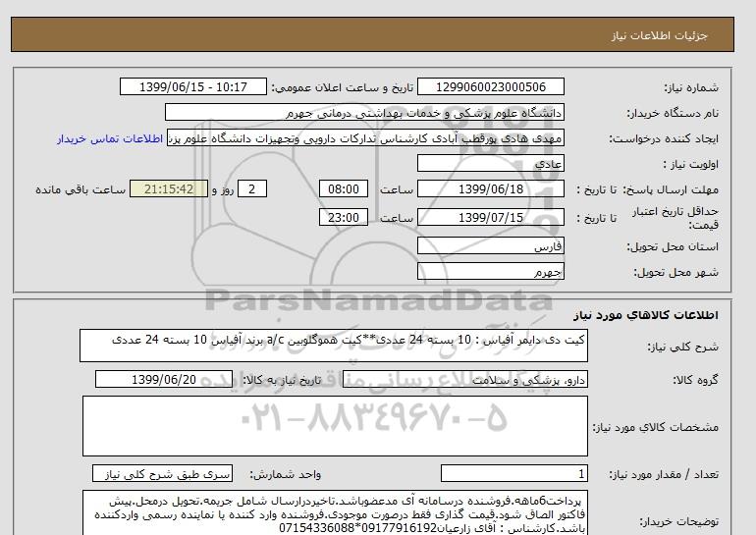Click the ایجاد کننده درخواست label

click(664, 138)
